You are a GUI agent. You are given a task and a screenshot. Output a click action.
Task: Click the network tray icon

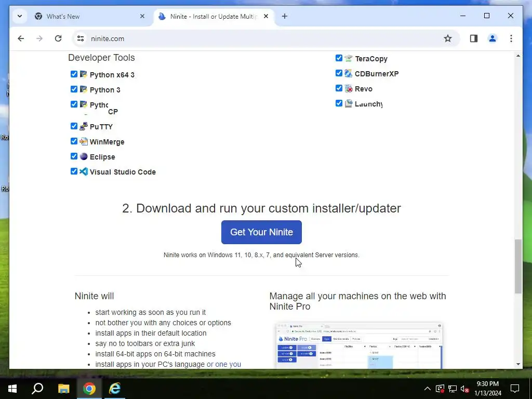click(453, 389)
